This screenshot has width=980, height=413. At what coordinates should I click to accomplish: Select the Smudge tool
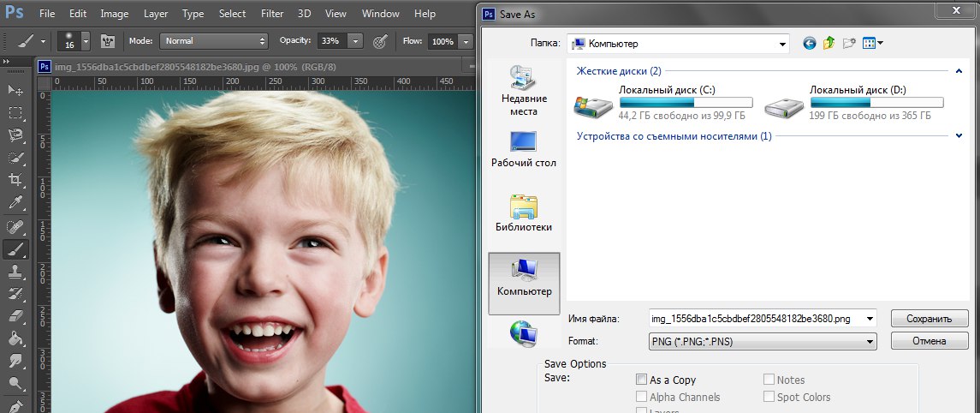[15, 362]
